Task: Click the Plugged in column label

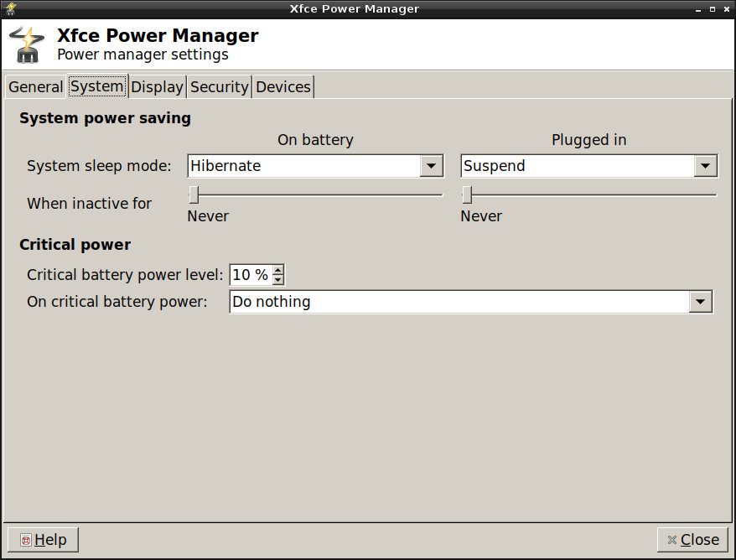Action: 589,140
